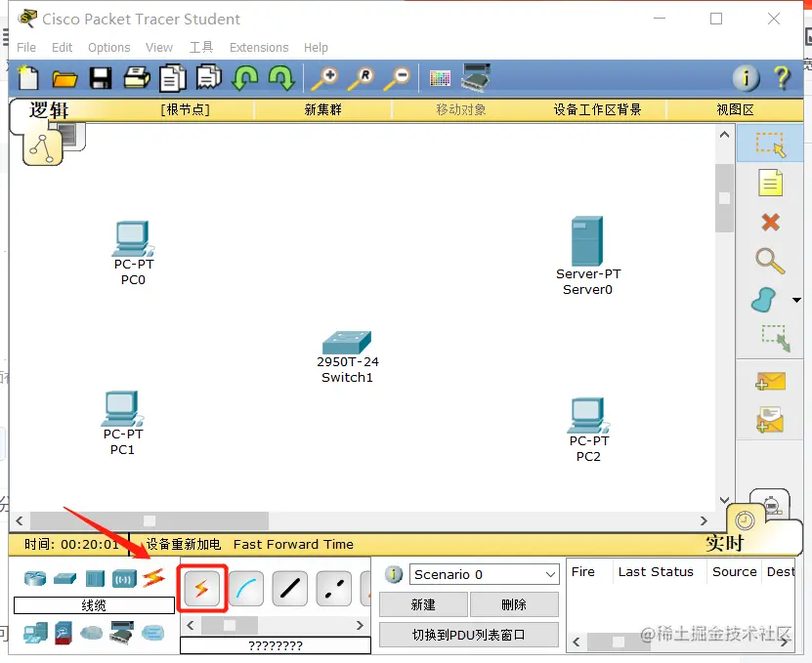Viewport: 812px width, 663px height.
Task: Click the Add Complex PDU envelope icon
Action: click(x=770, y=420)
